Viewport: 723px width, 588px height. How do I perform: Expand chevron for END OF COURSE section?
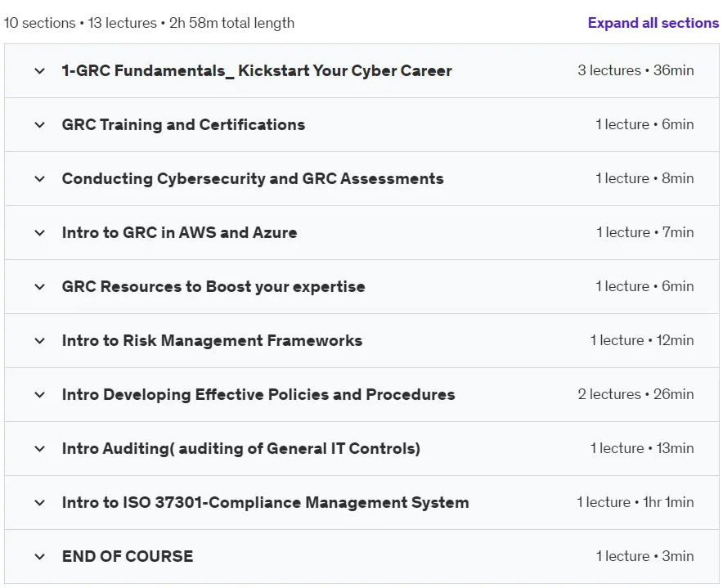click(39, 557)
